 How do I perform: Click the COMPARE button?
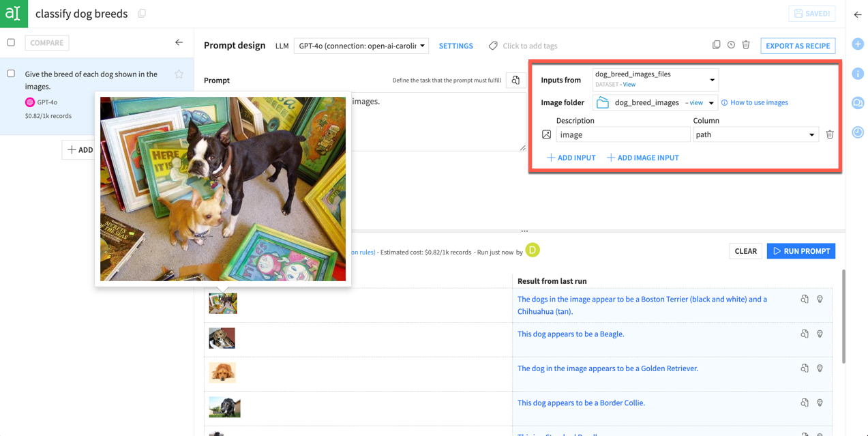pyautogui.click(x=47, y=42)
